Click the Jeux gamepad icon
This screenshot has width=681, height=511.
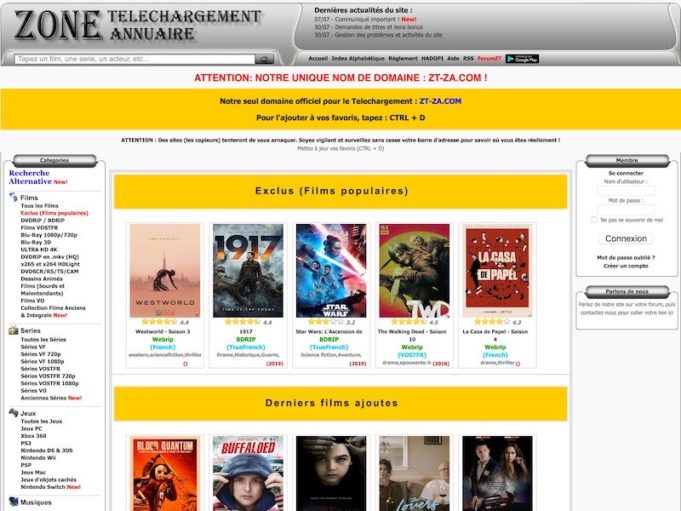13,412
